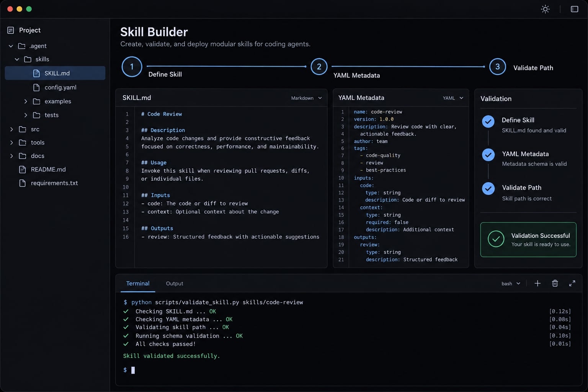Click the src folder icon

23,129
